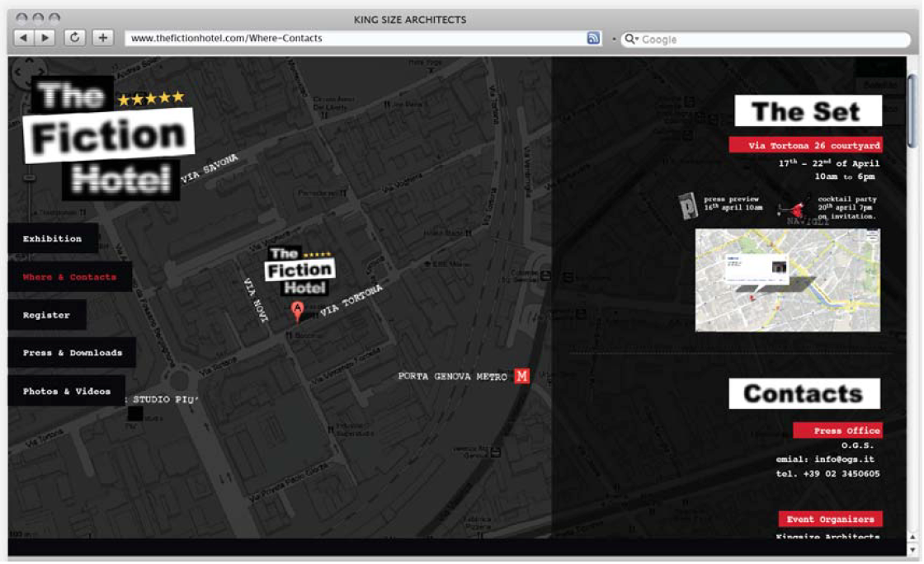
Task: Click the scrollbar up arrow
Action: coord(912,536)
